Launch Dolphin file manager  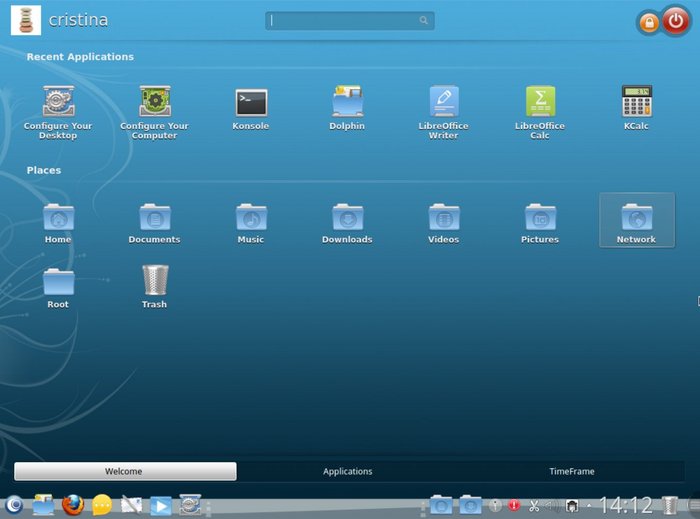click(x=347, y=103)
